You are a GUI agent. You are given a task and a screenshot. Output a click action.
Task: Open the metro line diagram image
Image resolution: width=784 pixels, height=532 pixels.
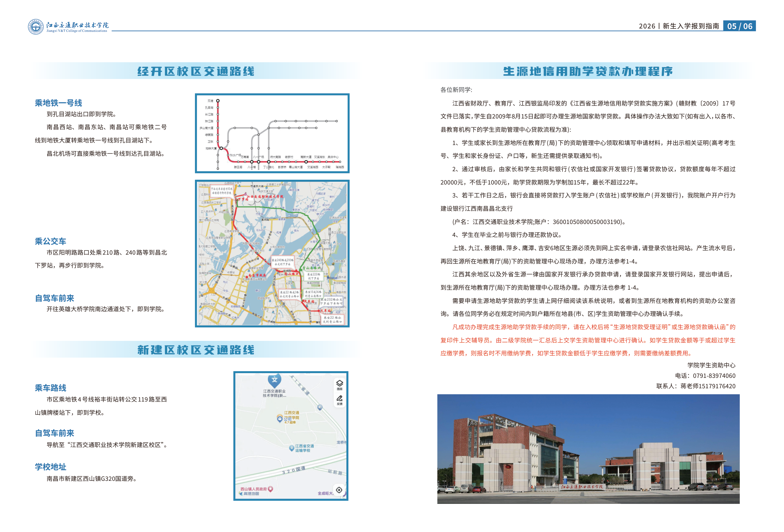click(x=272, y=133)
